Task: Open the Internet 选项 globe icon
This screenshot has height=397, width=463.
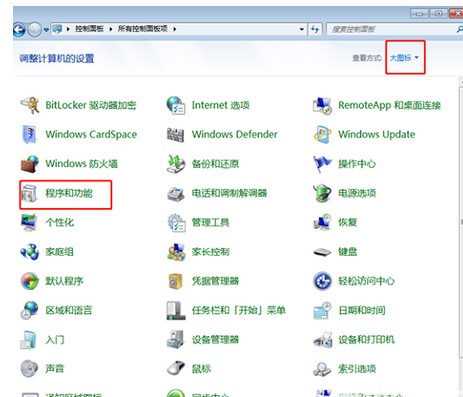Action: coord(176,105)
